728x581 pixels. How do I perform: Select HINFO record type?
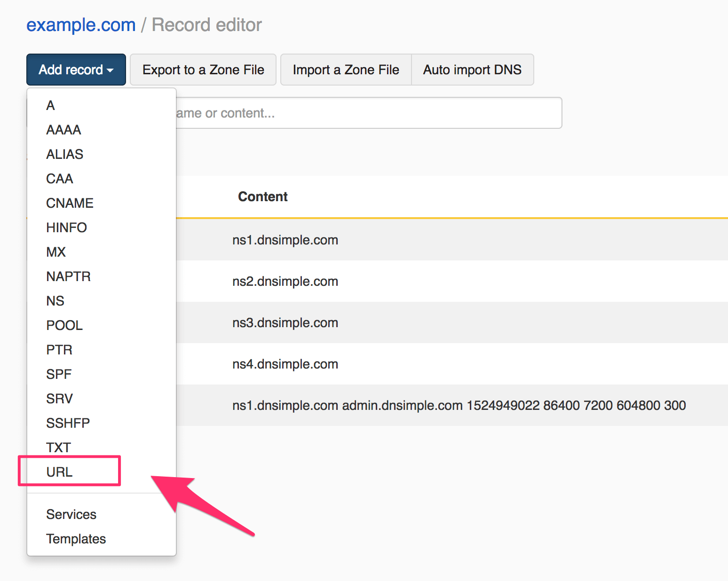click(x=66, y=228)
